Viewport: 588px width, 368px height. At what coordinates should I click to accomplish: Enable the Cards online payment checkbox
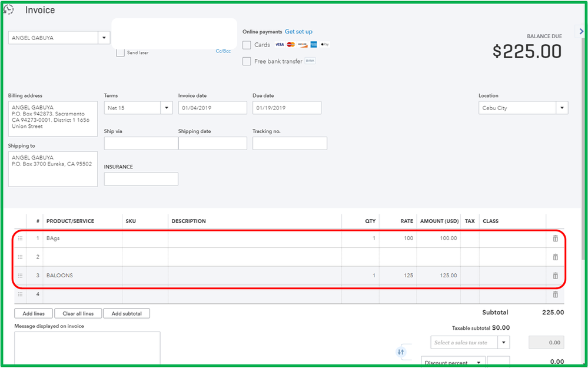pyautogui.click(x=247, y=45)
